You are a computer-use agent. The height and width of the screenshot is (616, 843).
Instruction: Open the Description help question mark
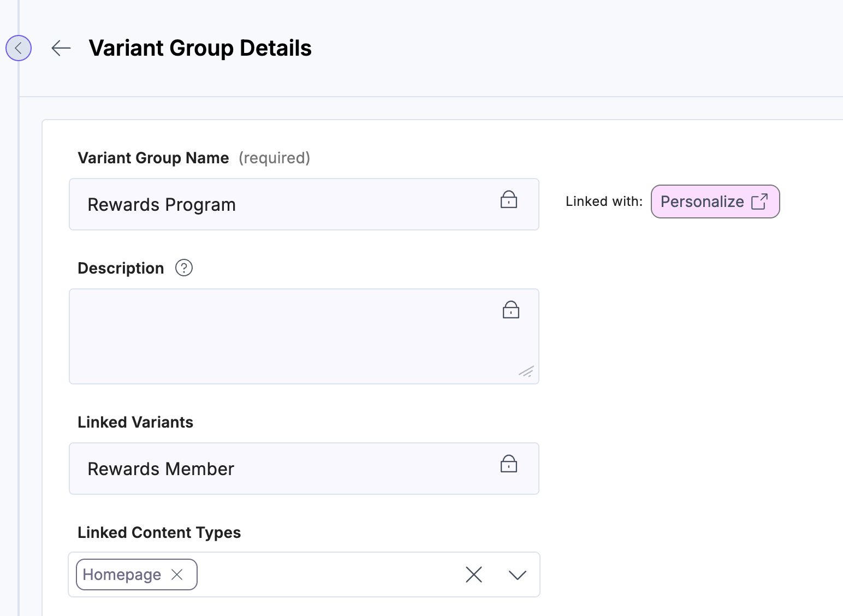[x=184, y=268]
